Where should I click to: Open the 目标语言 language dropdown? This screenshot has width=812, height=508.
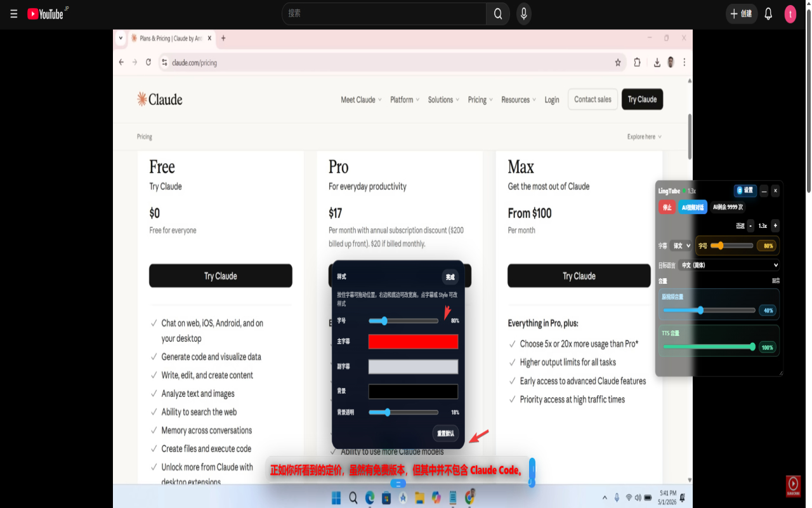(729, 265)
